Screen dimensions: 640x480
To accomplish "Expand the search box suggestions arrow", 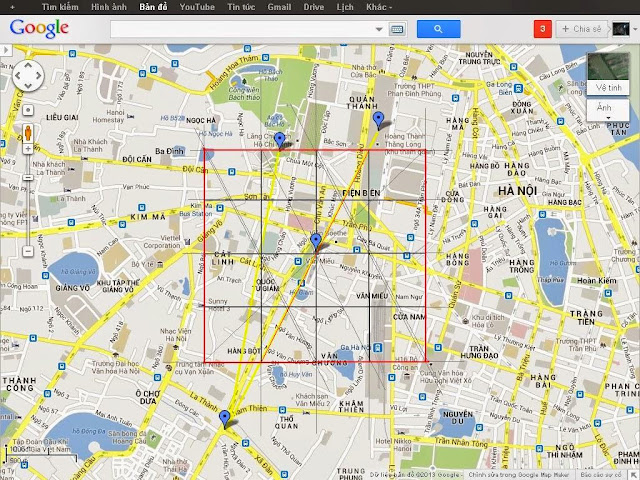I will tap(379, 29).
